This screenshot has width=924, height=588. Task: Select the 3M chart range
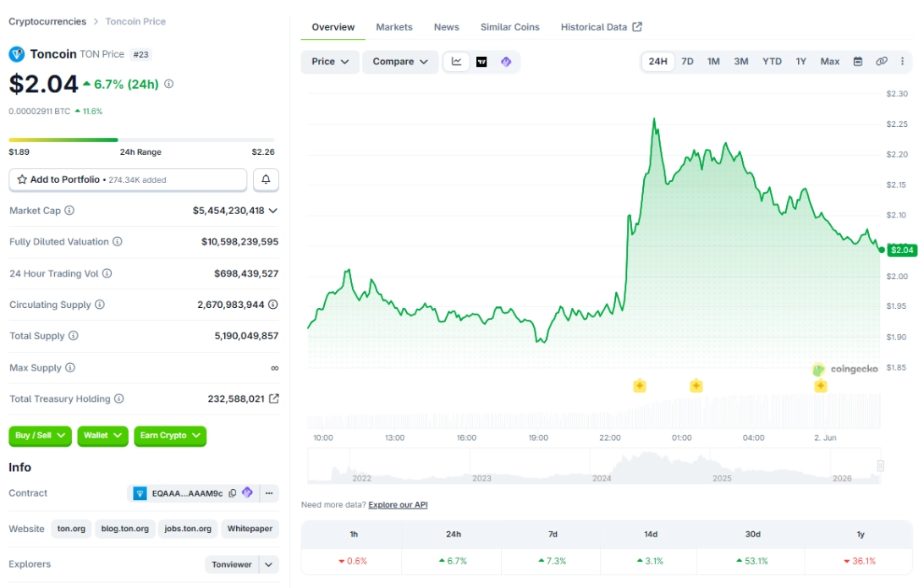click(740, 61)
